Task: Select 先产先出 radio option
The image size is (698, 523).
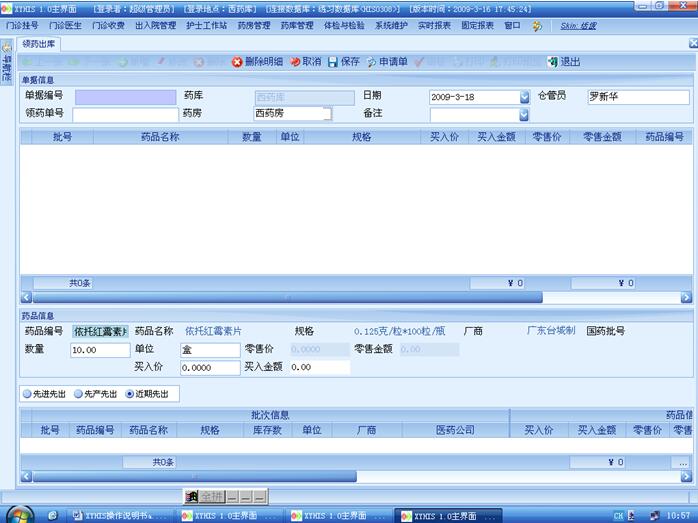Action: point(95,394)
